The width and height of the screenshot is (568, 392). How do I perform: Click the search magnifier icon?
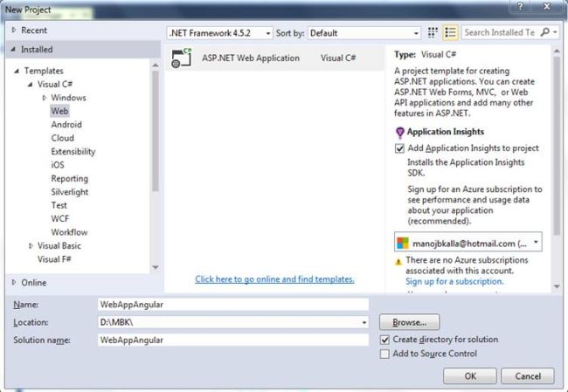coord(544,32)
